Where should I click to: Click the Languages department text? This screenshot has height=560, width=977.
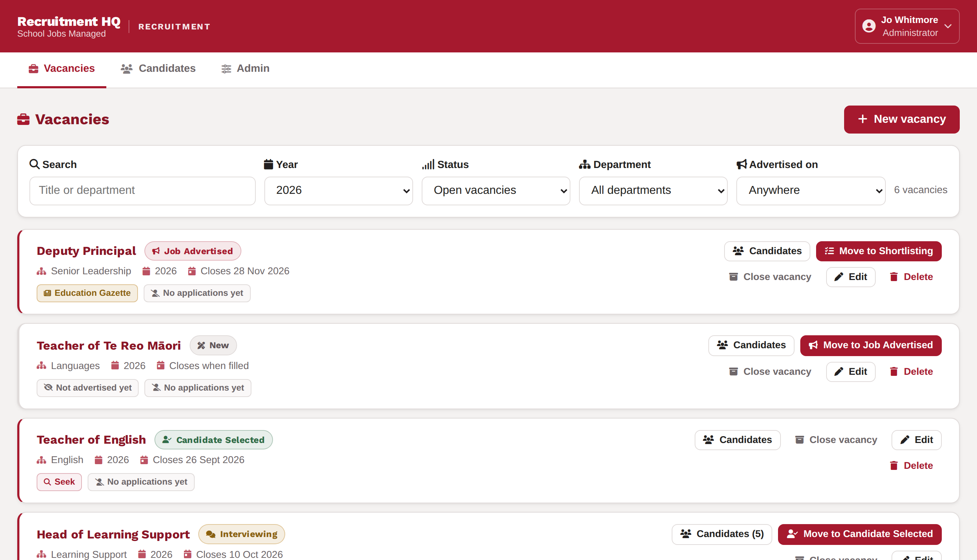click(75, 365)
